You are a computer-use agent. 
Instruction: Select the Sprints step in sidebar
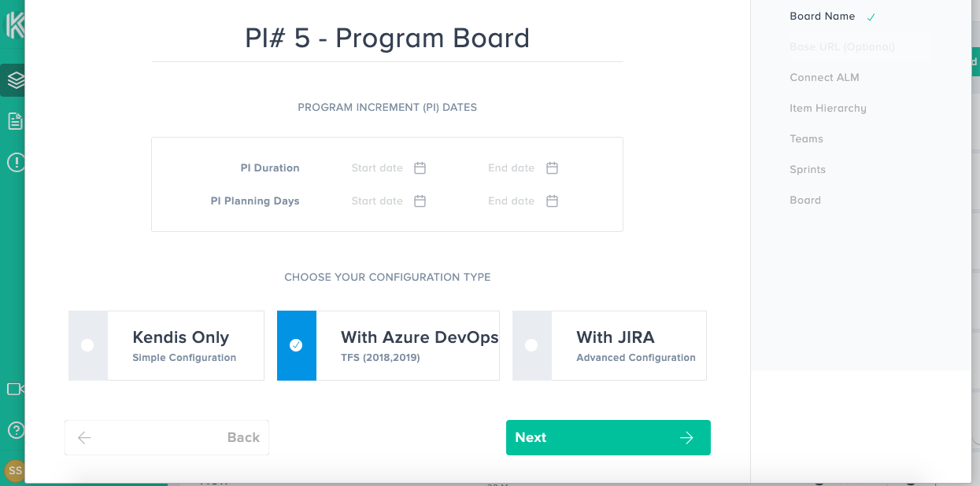point(808,170)
